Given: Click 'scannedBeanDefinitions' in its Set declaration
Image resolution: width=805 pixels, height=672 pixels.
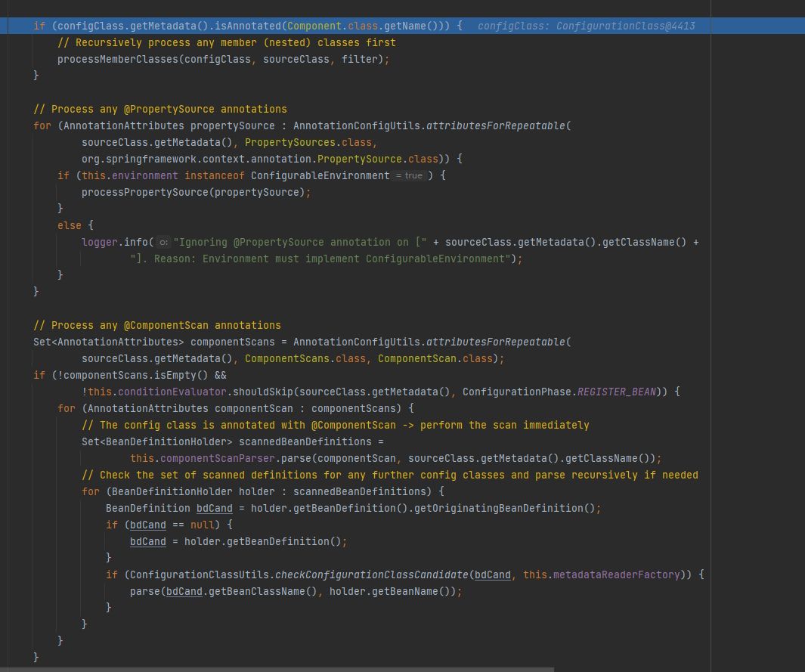Looking at the screenshot, I should point(305,441).
